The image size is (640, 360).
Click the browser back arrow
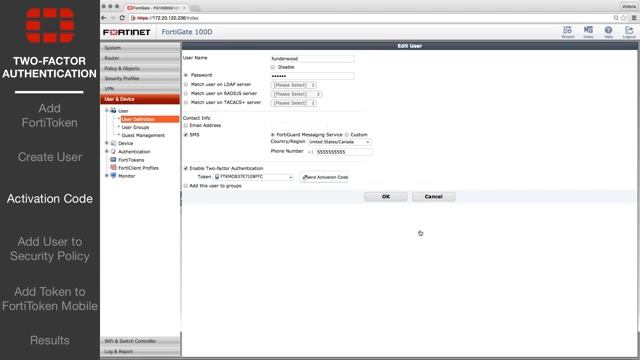pyautogui.click(x=104, y=18)
